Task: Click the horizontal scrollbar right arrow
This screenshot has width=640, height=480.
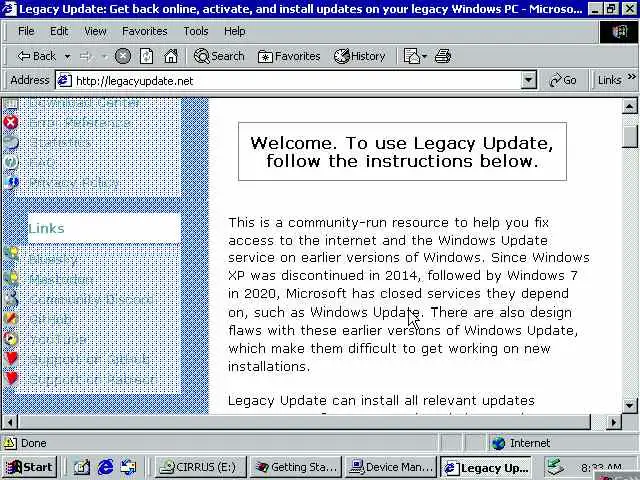Action: pyautogui.click(x=613, y=422)
